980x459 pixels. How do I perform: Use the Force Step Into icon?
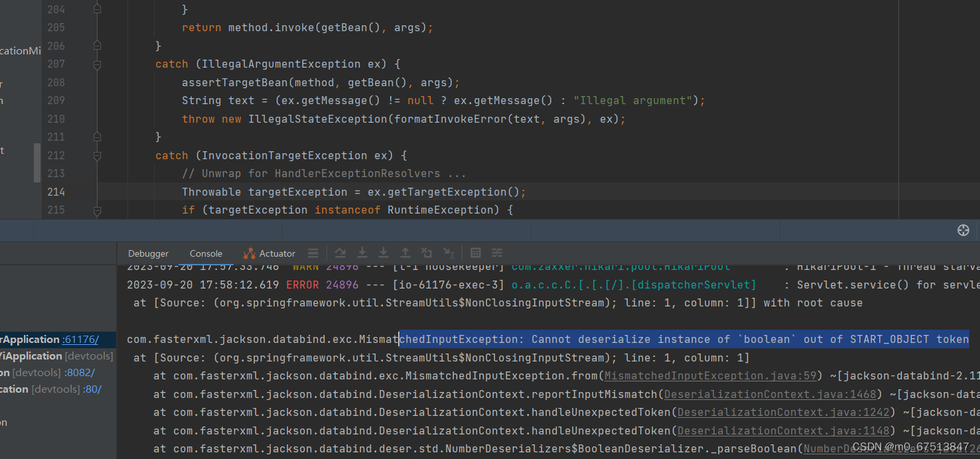(x=383, y=253)
